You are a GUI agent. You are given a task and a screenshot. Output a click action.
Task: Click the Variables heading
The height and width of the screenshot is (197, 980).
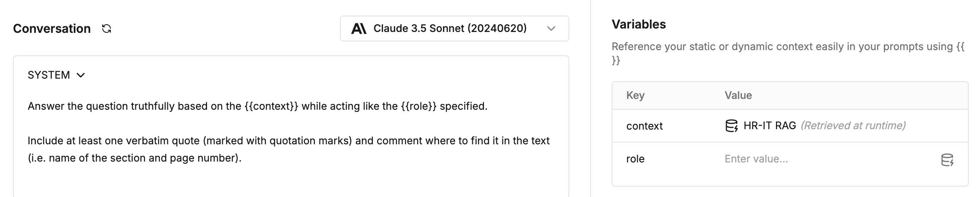(x=639, y=24)
